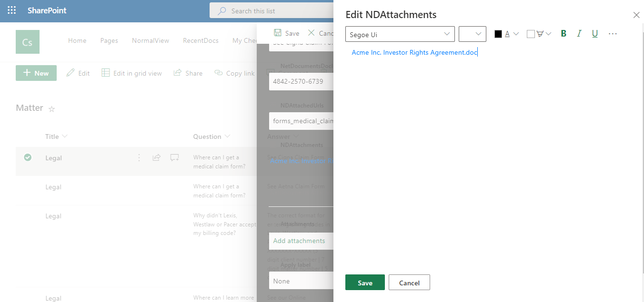Go to the Home navigation link
Viewport: 644px width, 302px height.
(x=77, y=41)
